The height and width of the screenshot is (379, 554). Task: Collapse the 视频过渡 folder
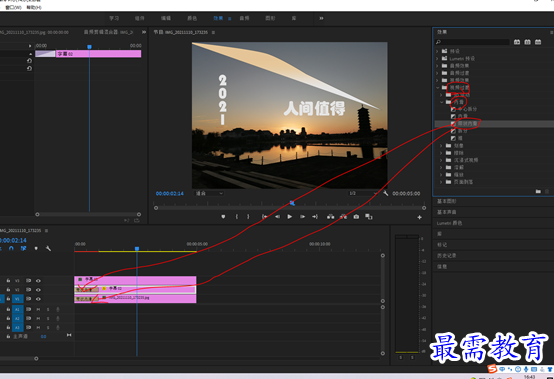pyautogui.click(x=437, y=88)
